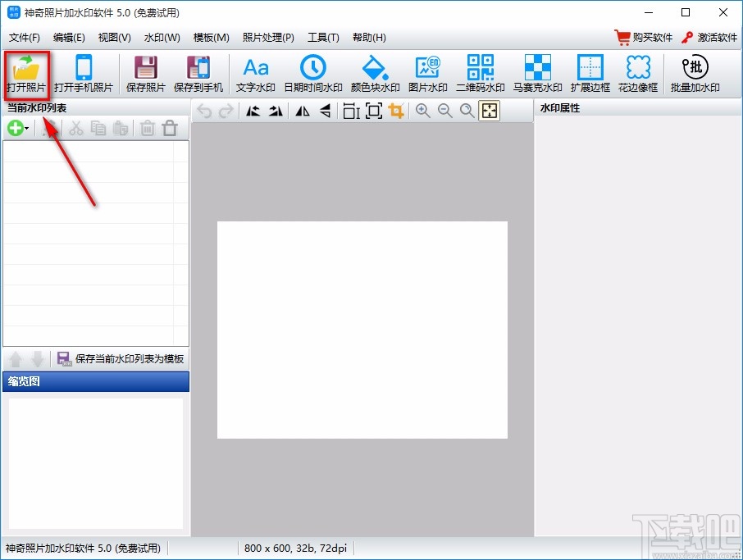The height and width of the screenshot is (560, 743).
Task: Open the 视图(V) menu
Action: [114, 38]
